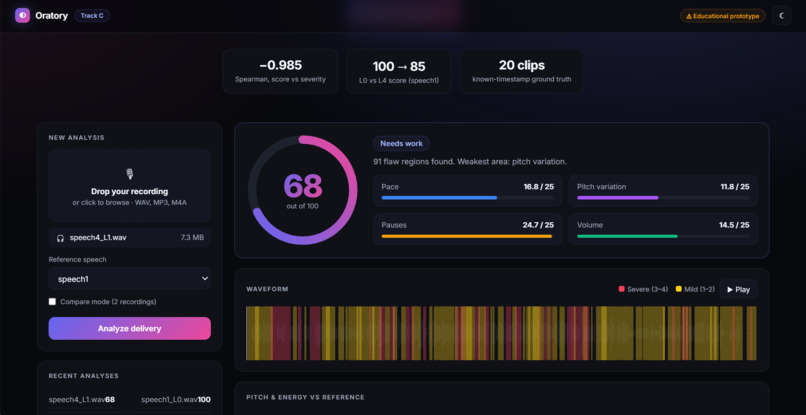Click the Pauses score bar
The image size is (806, 415).
click(x=467, y=236)
